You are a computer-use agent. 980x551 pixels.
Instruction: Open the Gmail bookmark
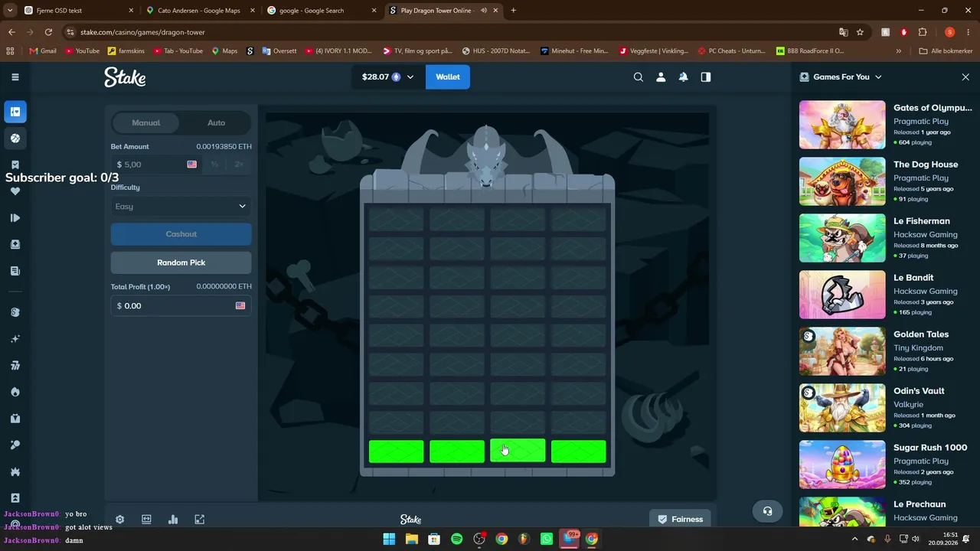[43, 51]
